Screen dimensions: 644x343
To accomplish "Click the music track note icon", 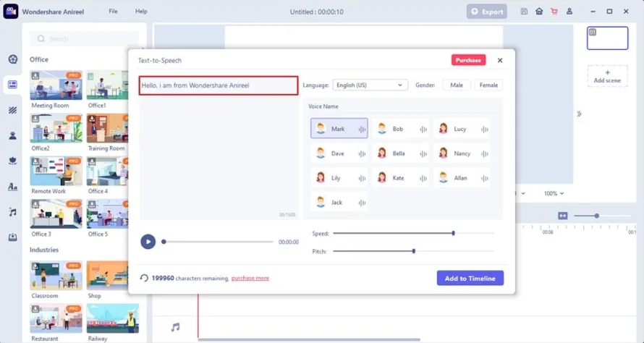I will [x=175, y=327].
